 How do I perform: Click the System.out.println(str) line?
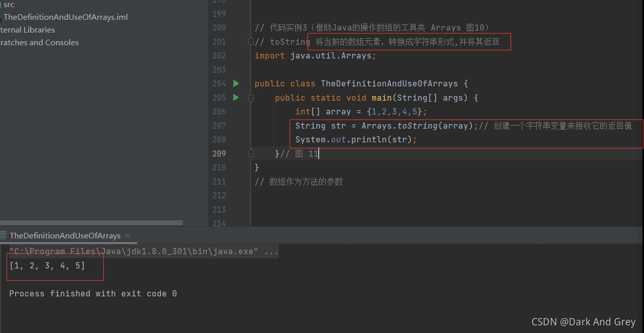coord(356,139)
